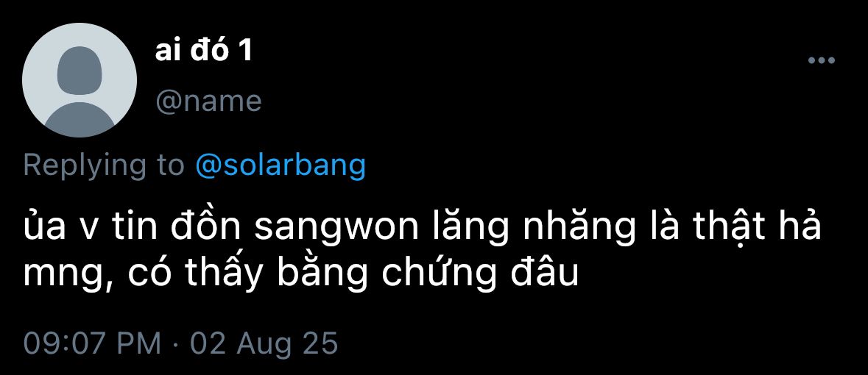868x375 pixels.
Task: Click the "02 Aug 25" date
Action: 264,343
